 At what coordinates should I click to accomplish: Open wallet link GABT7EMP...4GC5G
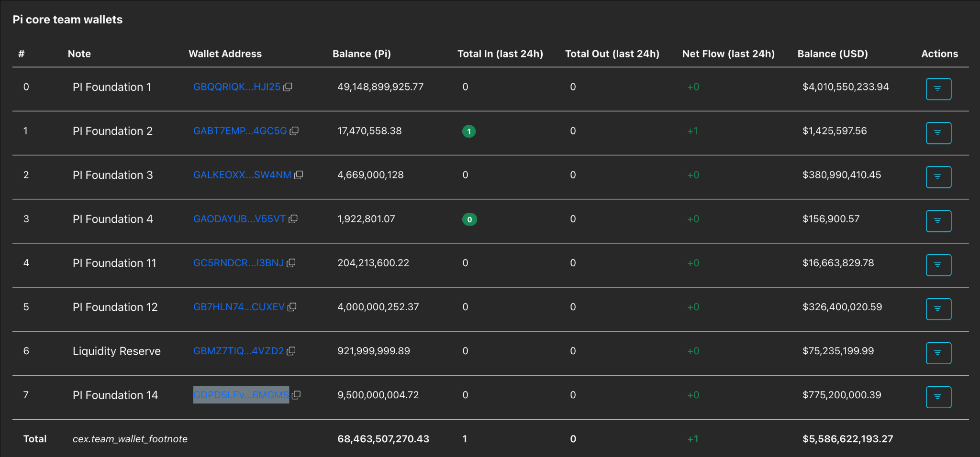point(240,131)
